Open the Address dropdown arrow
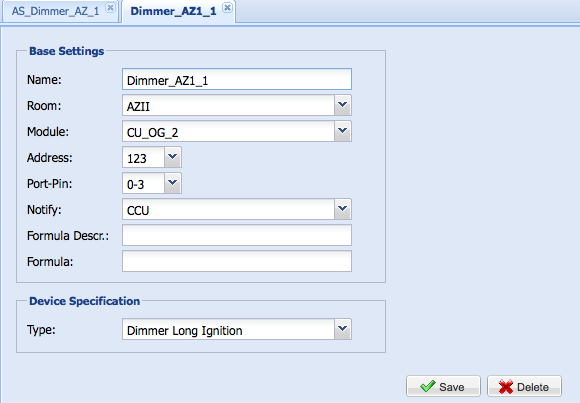This screenshot has height=403, width=580. coord(172,157)
